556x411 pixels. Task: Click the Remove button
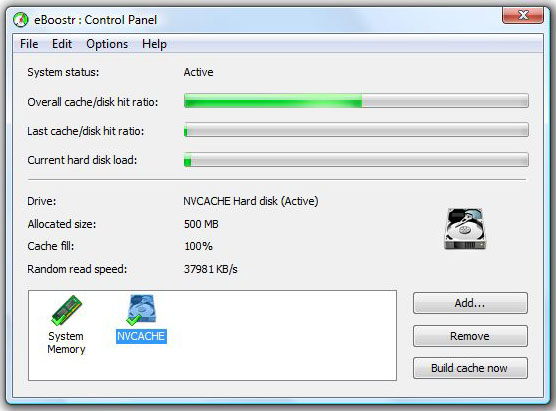point(470,336)
